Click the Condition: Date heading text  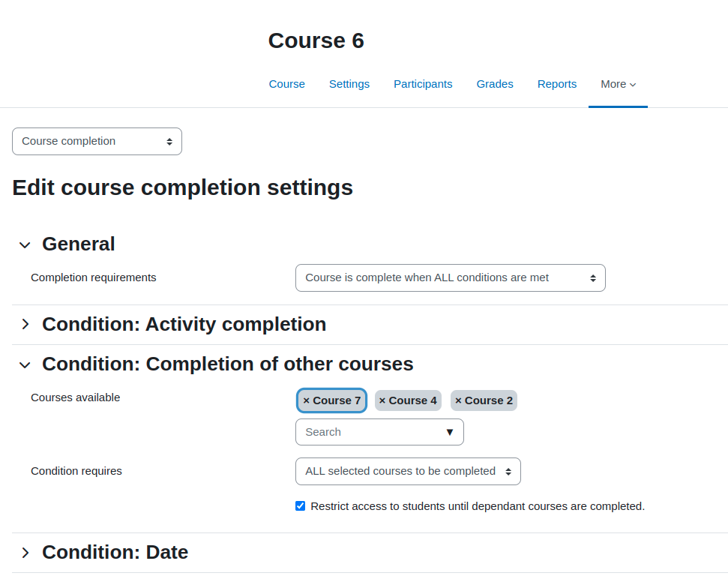coord(115,552)
